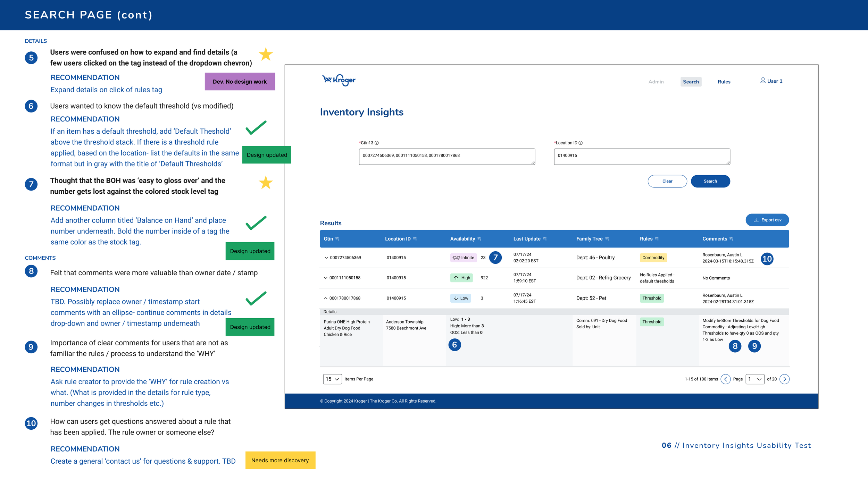Click the Export csv button

point(767,220)
